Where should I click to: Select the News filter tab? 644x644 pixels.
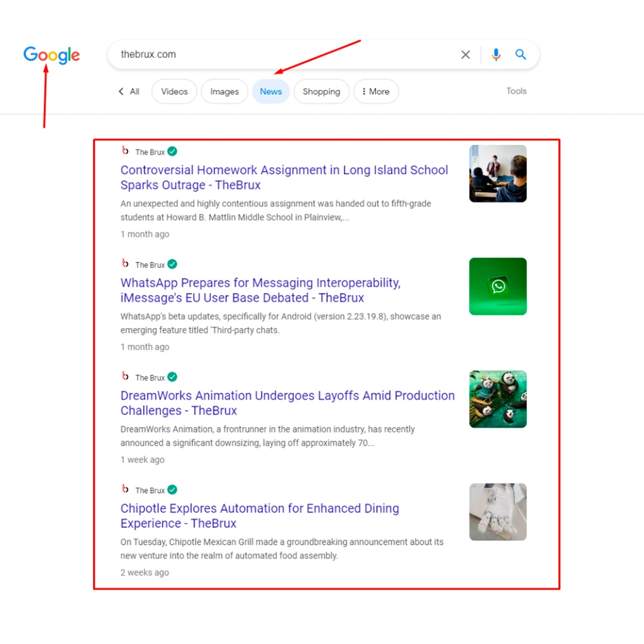(x=270, y=92)
